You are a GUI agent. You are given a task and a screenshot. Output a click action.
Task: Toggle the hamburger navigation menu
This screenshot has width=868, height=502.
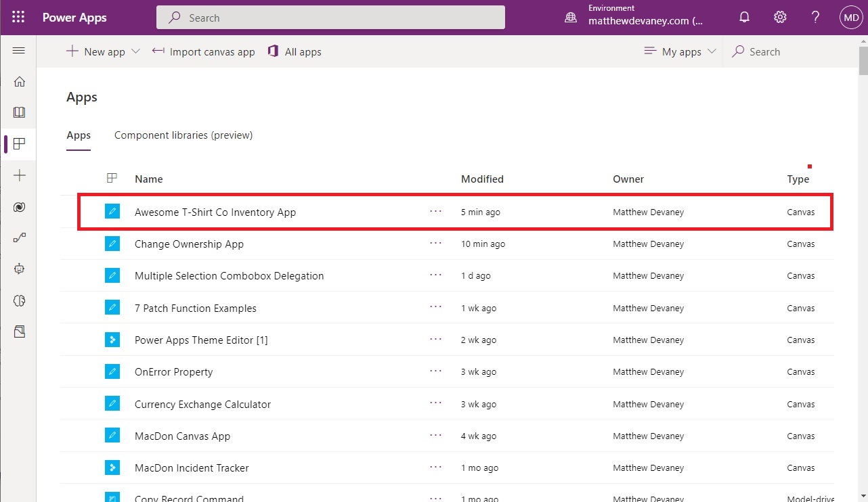[18, 50]
